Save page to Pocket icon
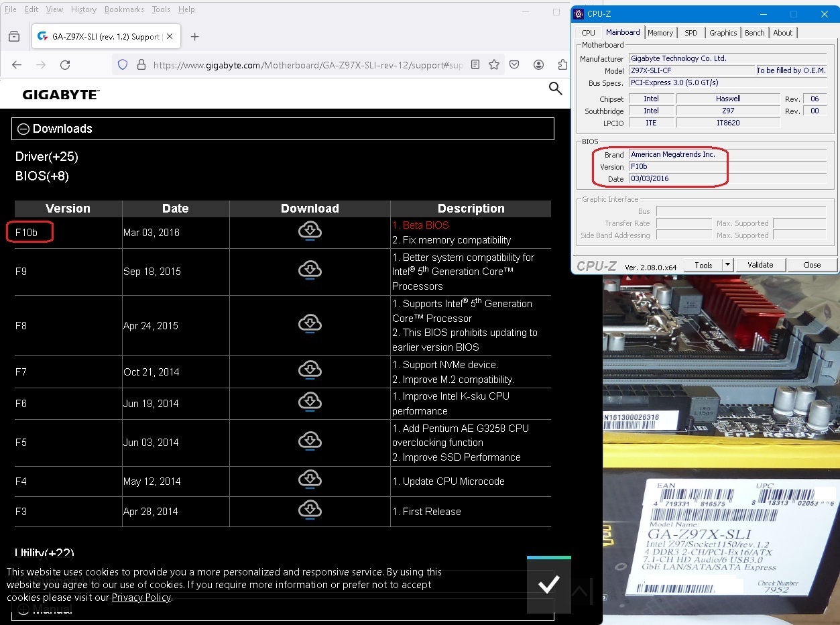 [x=514, y=65]
